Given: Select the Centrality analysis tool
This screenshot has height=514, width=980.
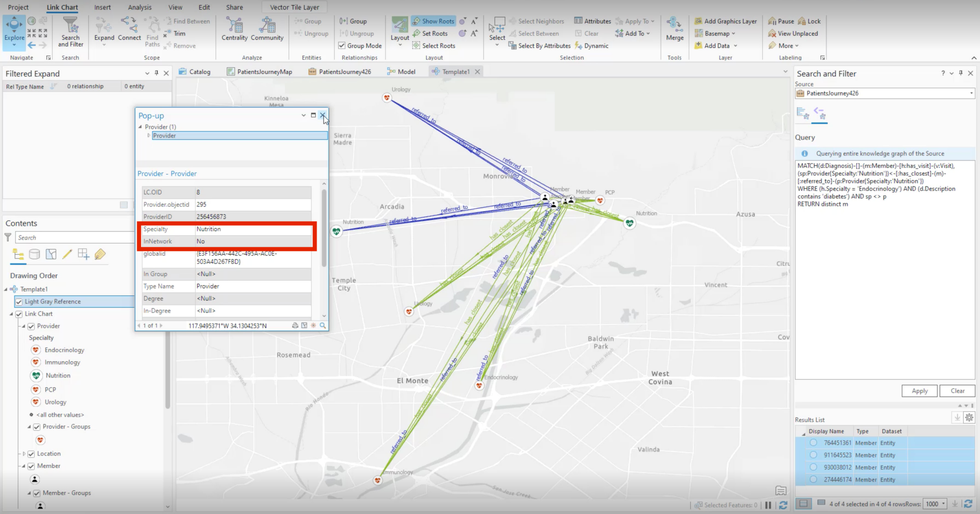Looking at the screenshot, I should (234, 30).
